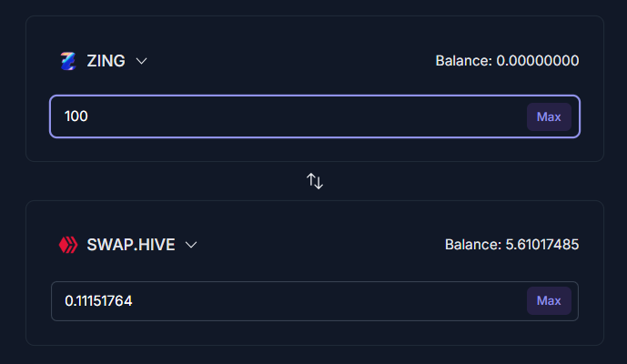627x364 pixels.
Task: Place cursor on the 100 value
Action: pyautogui.click(x=76, y=116)
